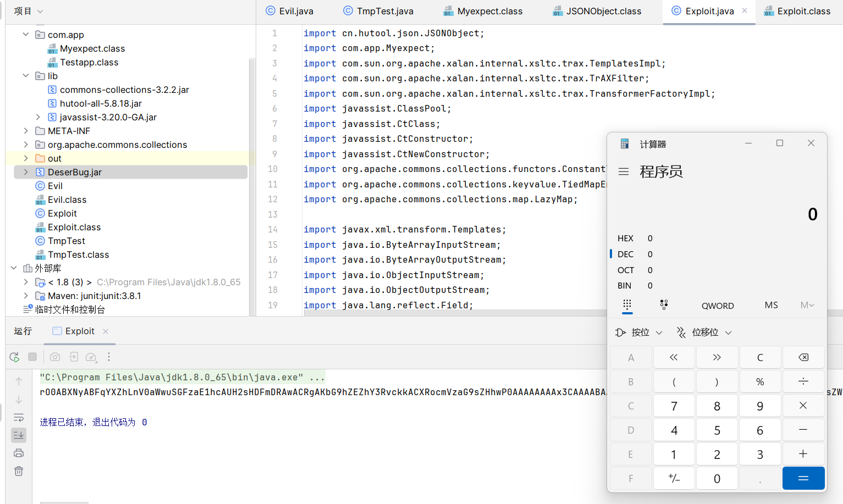This screenshot has height=504, width=843.
Task: Click the stop process button in run toolbar
Action: [32, 357]
